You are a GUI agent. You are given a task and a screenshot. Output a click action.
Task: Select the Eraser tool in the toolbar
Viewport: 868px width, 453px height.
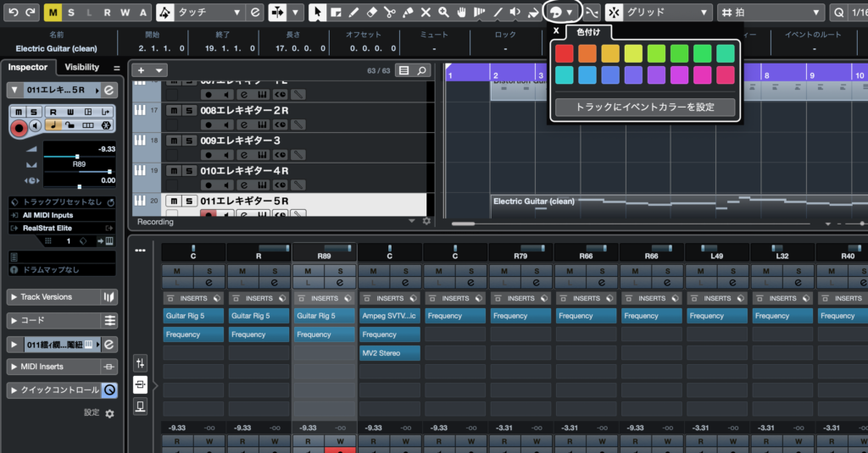pyautogui.click(x=371, y=13)
